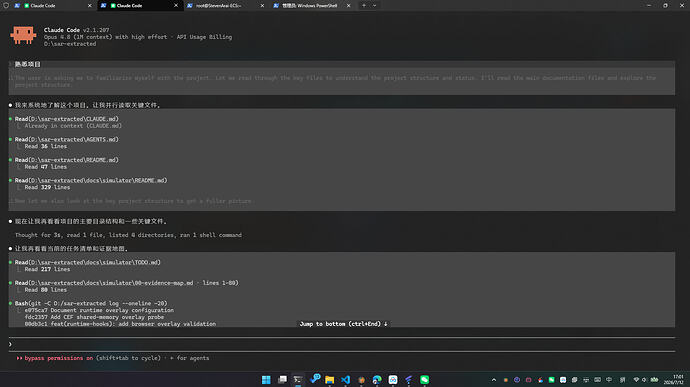Focus the prompt input line

click(341, 344)
